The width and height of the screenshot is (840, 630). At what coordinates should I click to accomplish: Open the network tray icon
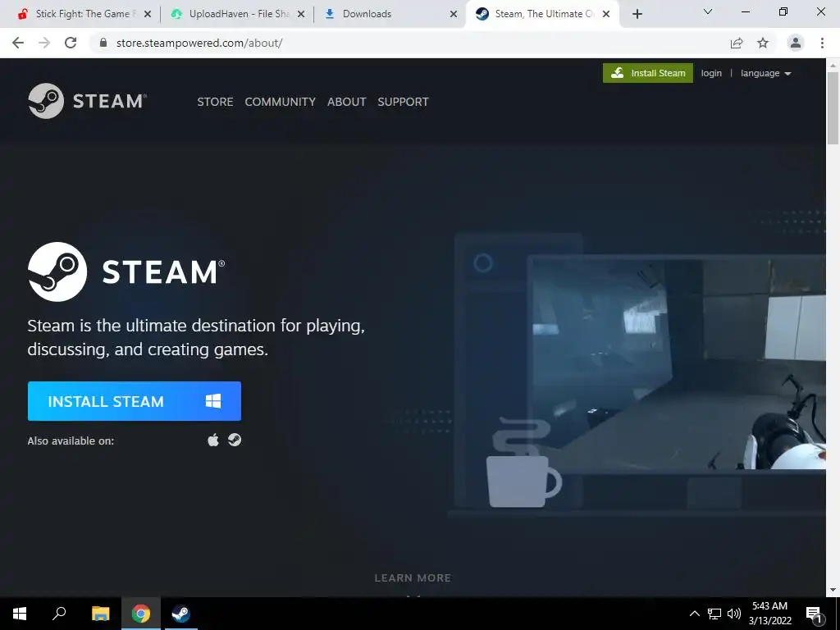(714, 614)
